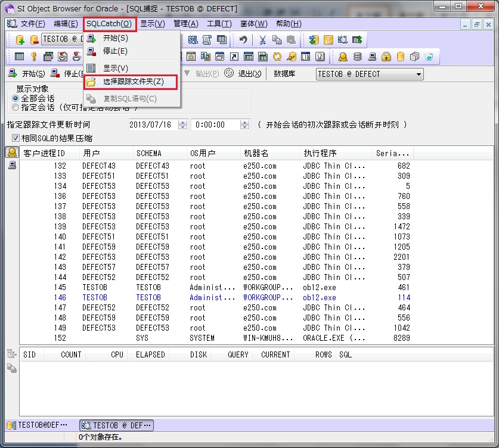Click the tree view icon beside SID header
This screenshot has width=499, height=448.
coord(12,353)
